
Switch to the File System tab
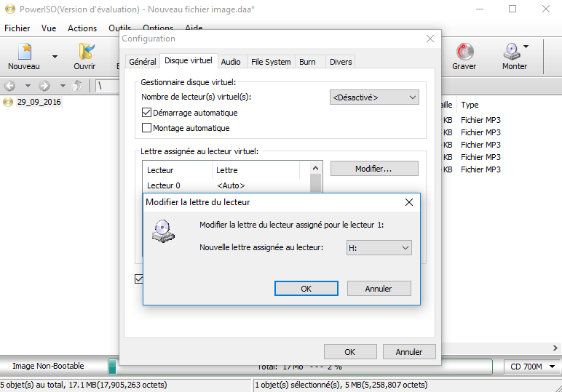coord(271,62)
